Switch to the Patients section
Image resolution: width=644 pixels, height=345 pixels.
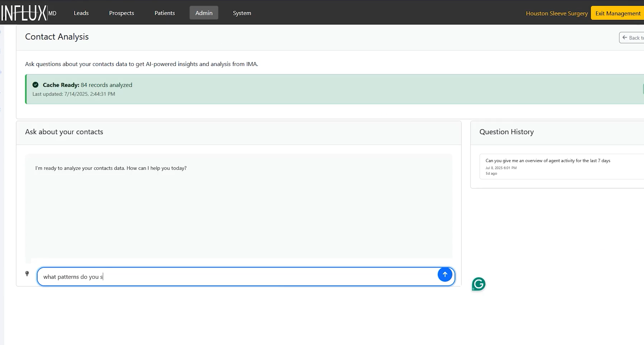point(164,13)
